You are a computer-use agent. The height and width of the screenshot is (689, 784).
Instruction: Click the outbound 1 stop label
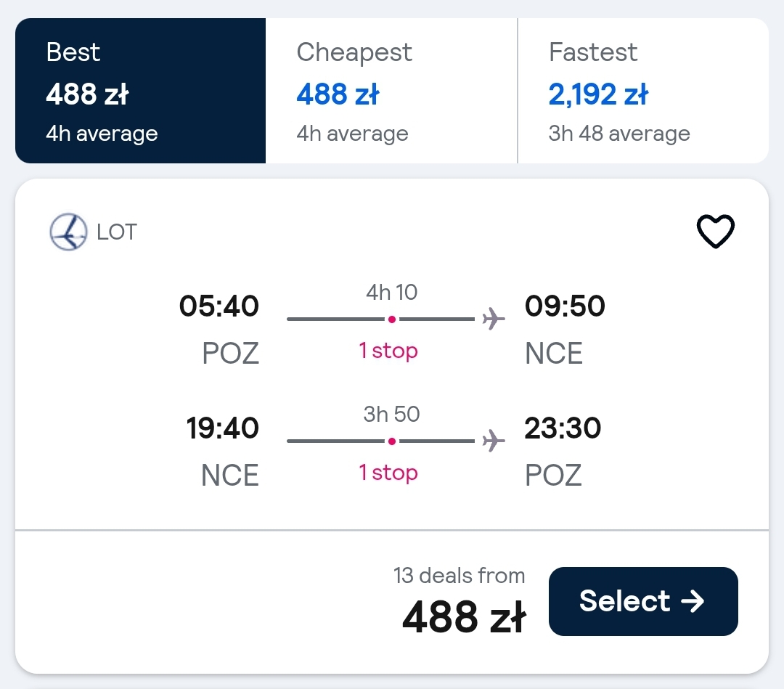point(388,351)
